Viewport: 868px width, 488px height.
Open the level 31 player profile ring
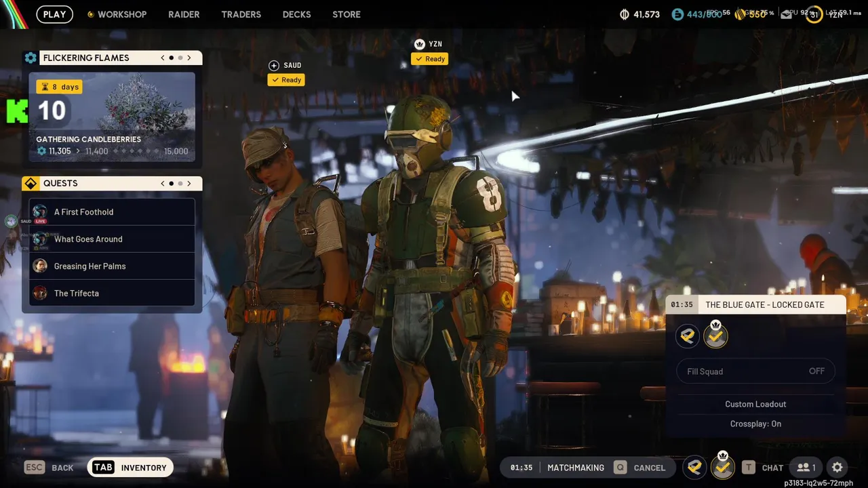pos(814,14)
